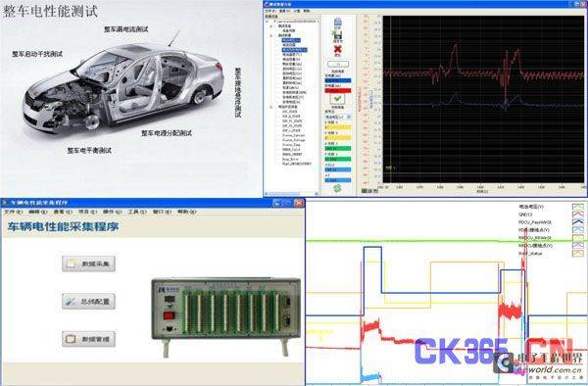Collapse the bottom signal group in the tree

click(271, 107)
